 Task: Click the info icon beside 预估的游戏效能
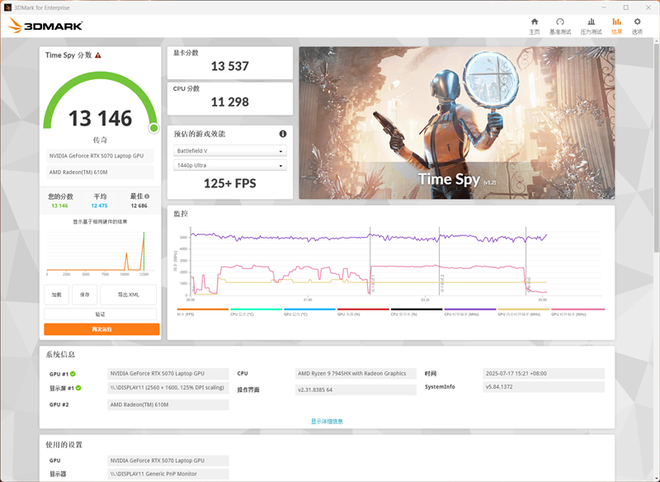[283, 133]
